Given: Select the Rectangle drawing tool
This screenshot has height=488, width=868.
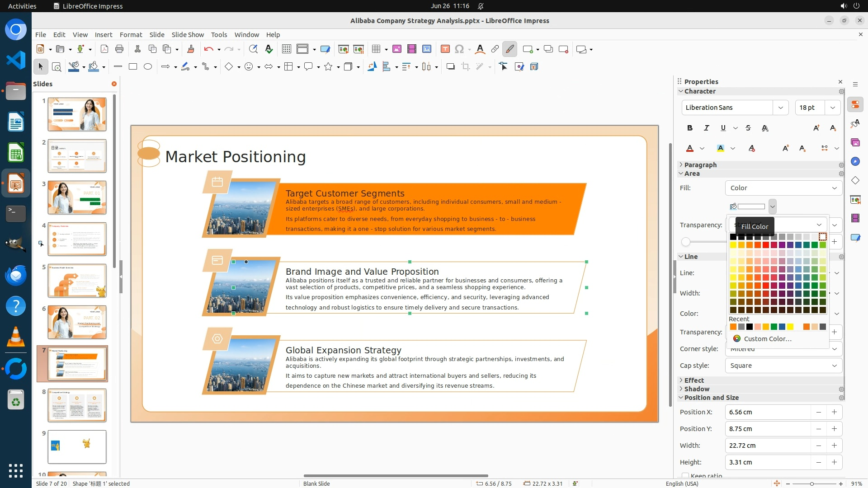Looking at the screenshot, I should (133, 67).
